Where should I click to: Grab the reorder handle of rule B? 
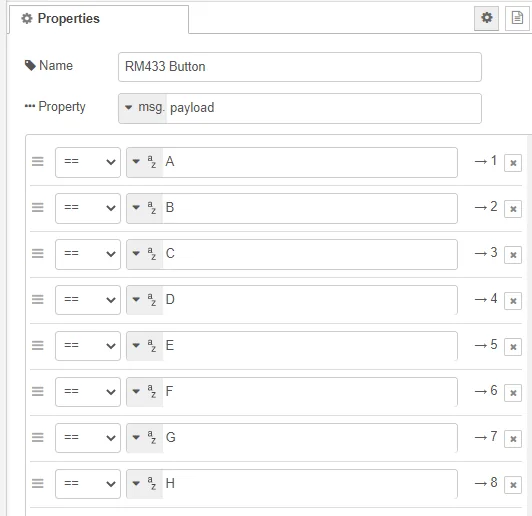click(38, 207)
